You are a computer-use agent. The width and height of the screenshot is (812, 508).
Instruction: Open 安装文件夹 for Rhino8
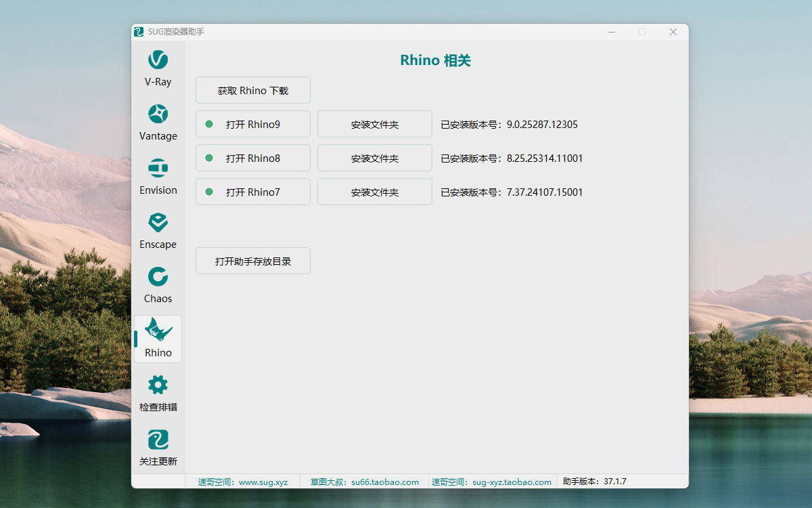coord(374,158)
